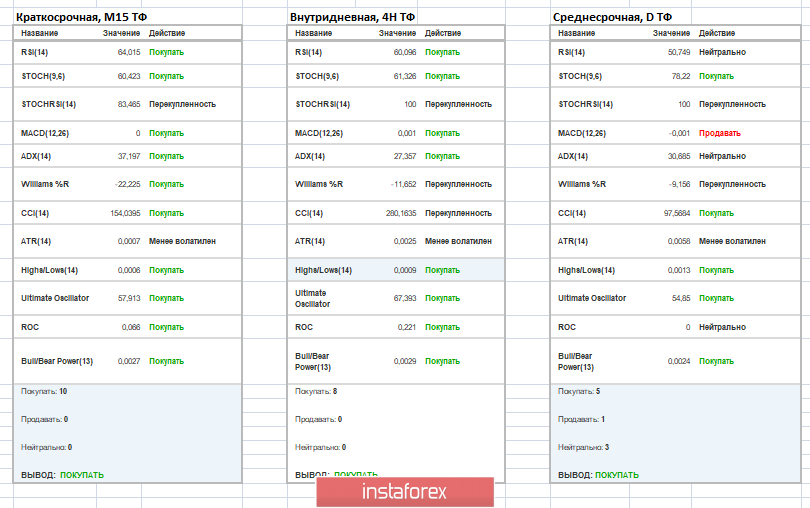Click 'Нейтрально: 0' summary in 4H table
This screenshot has height=508, width=810.
[320, 447]
